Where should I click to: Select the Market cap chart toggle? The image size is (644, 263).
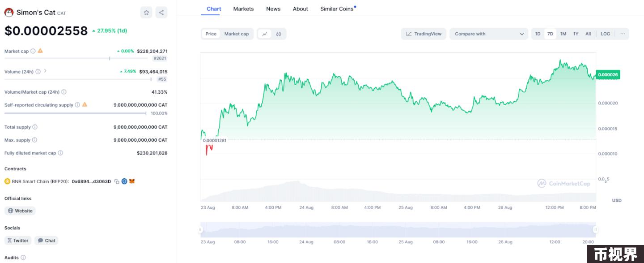pyautogui.click(x=237, y=34)
